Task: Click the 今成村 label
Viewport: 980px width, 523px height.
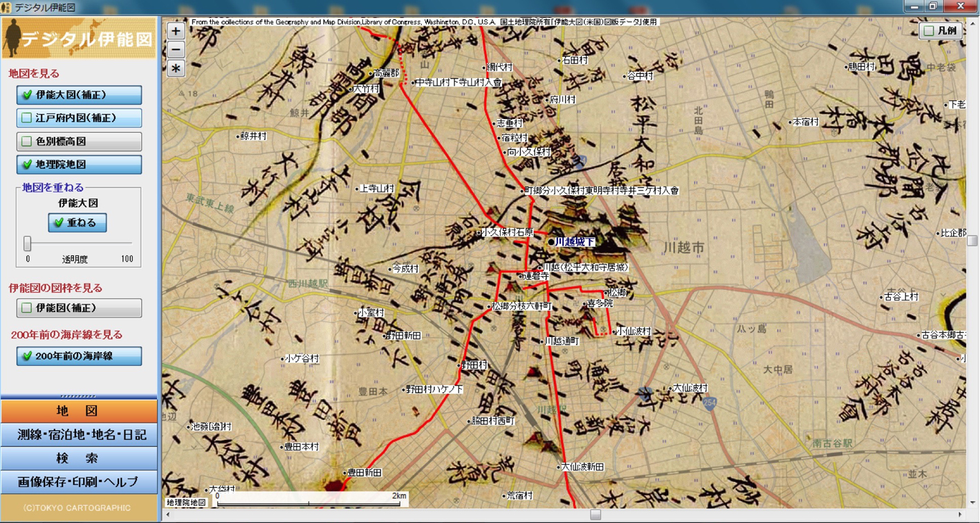Action: coord(405,269)
